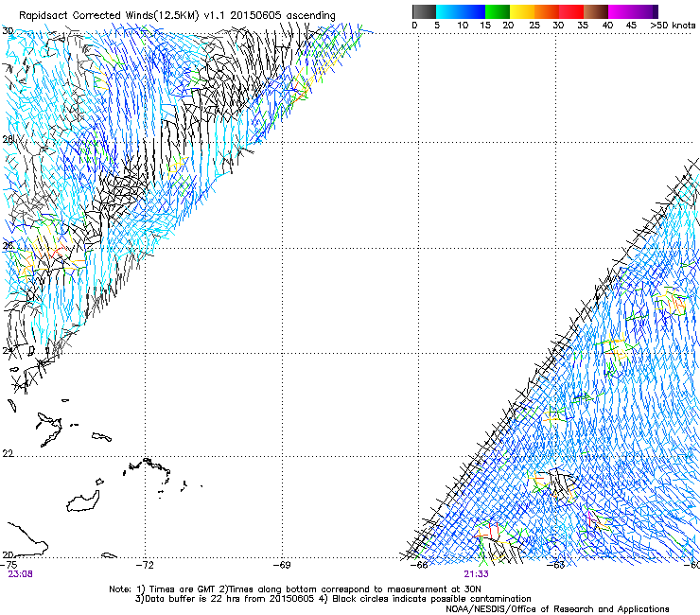Click the magenta 40-45 knots legend swatch

[621, 11]
